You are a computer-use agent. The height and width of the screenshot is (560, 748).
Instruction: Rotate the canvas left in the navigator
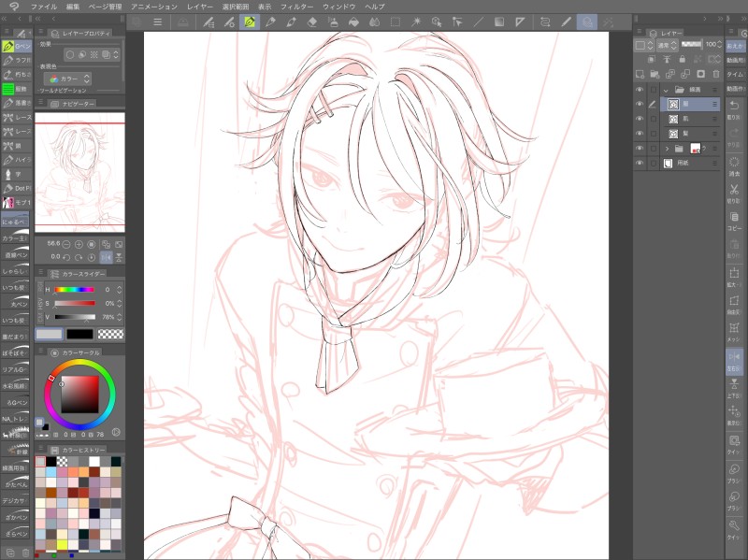pos(66,257)
